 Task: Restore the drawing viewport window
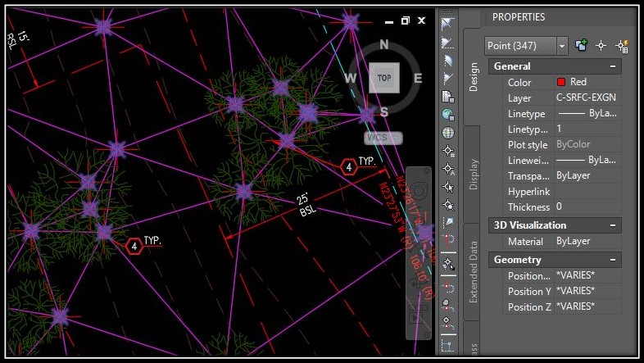point(406,20)
